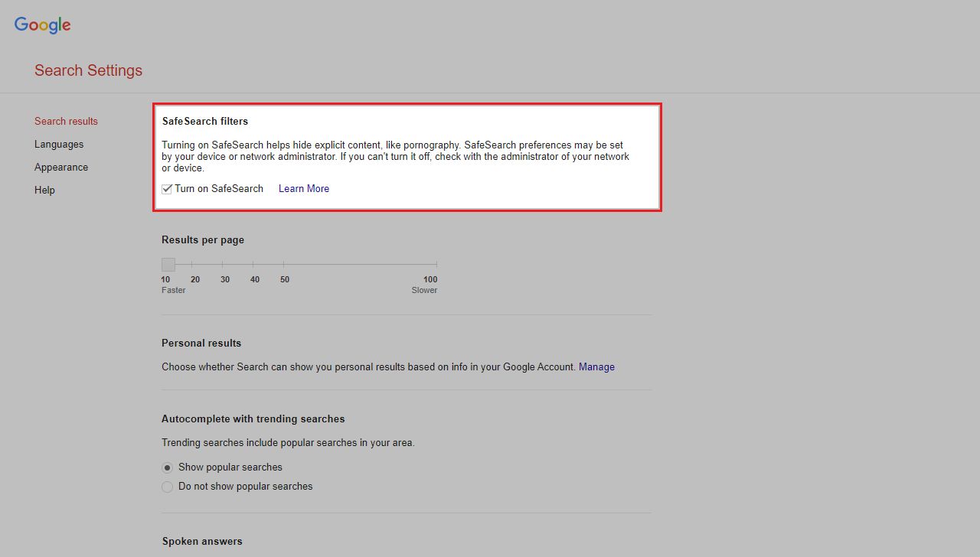Select Do not show popular searches
The width and height of the screenshot is (980, 557).
pos(167,487)
